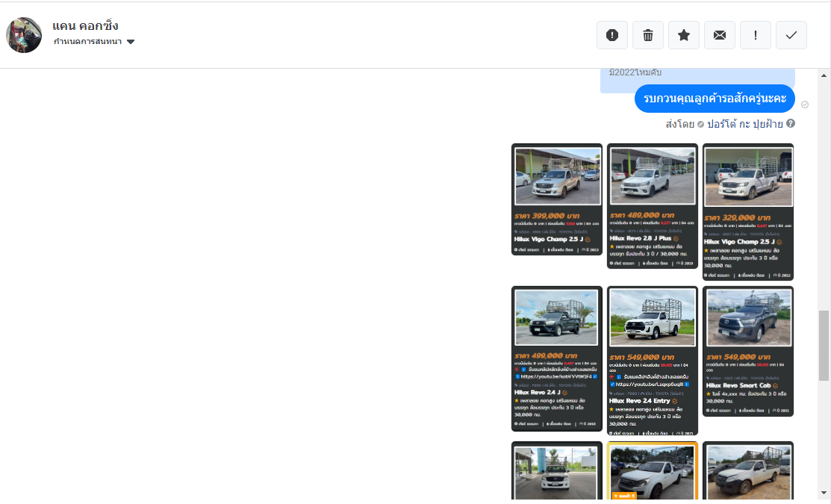Open the Hilux Revo 2.4 Entry card
The image size is (831, 504).
click(x=652, y=361)
